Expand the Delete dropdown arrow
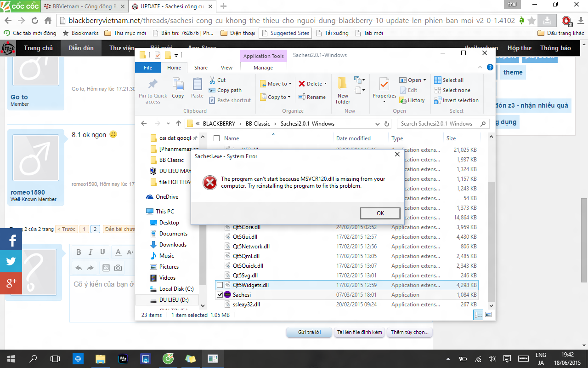Screen dimensions: 588x368 [325, 84]
